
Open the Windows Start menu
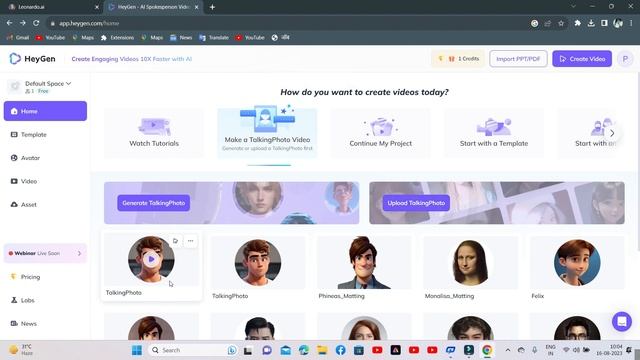(137, 350)
